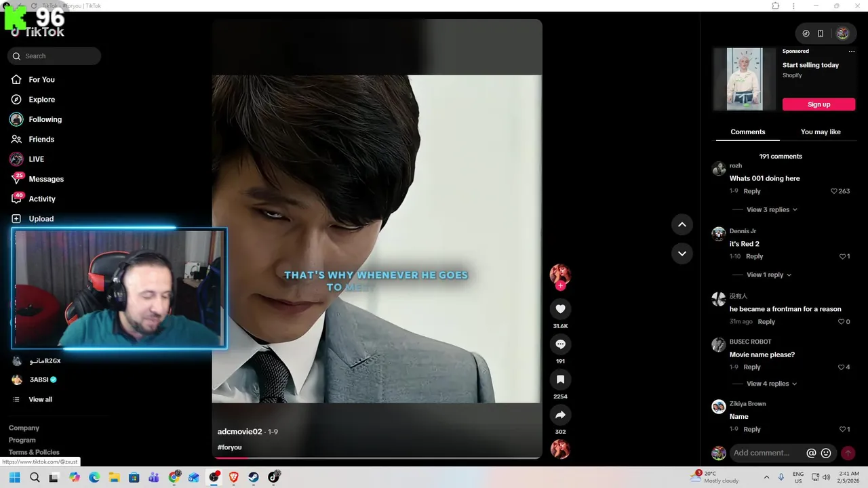Image resolution: width=868 pixels, height=488 pixels.
Task: Expand the Program footer section
Action: pos(22,440)
